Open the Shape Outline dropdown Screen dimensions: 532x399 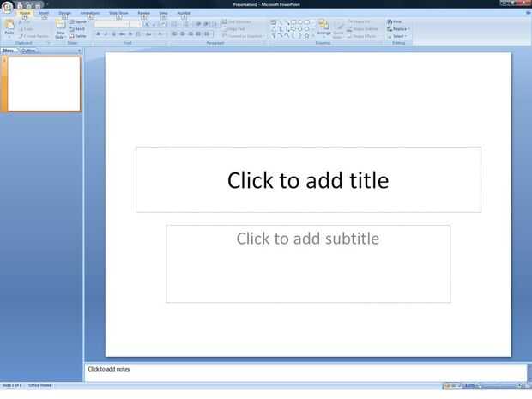(362, 29)
